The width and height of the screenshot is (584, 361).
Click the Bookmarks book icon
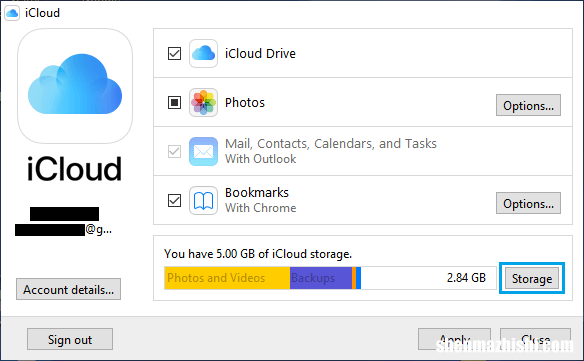pos(203,200)
